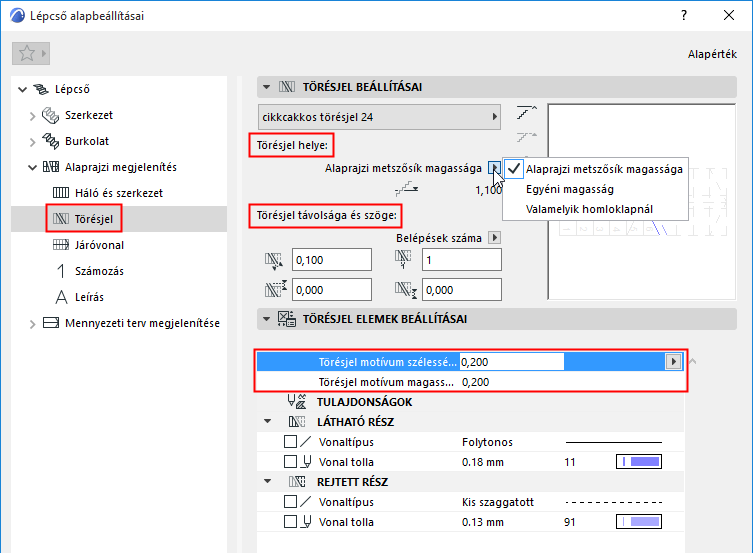Screen dimensions: 753x553
Task: Click the Kis szaggatott line type preview
Action: click(x=614, y=502)
